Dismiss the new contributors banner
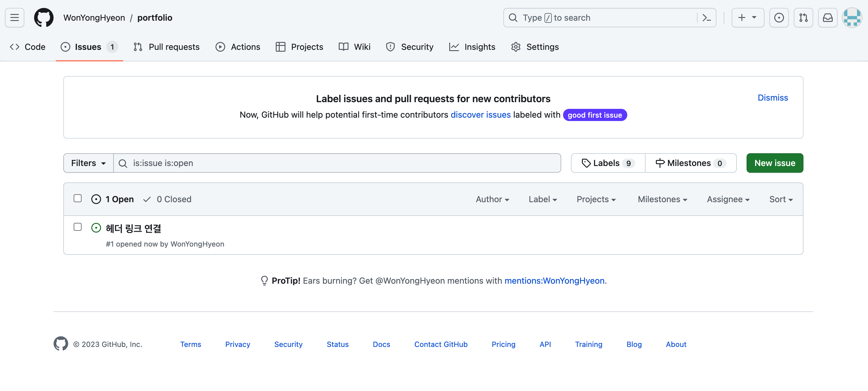The height and width of the screenshot is (391, 868). click(773, 98)
